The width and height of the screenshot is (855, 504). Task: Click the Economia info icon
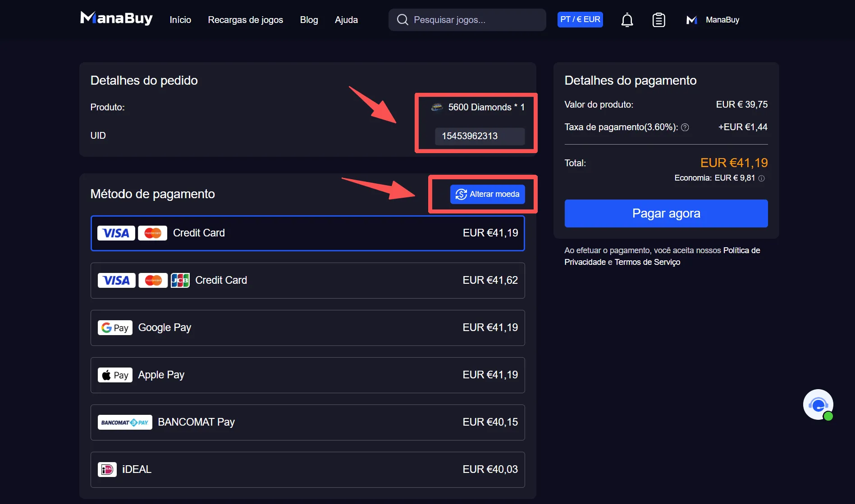coord(761,178)
